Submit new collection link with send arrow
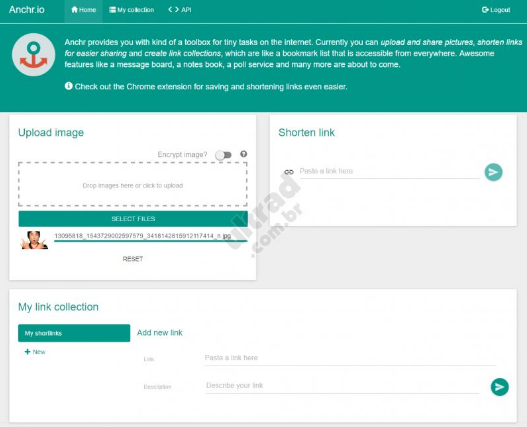The width and height of the screenshot is (527, 427). coord(499,387)
